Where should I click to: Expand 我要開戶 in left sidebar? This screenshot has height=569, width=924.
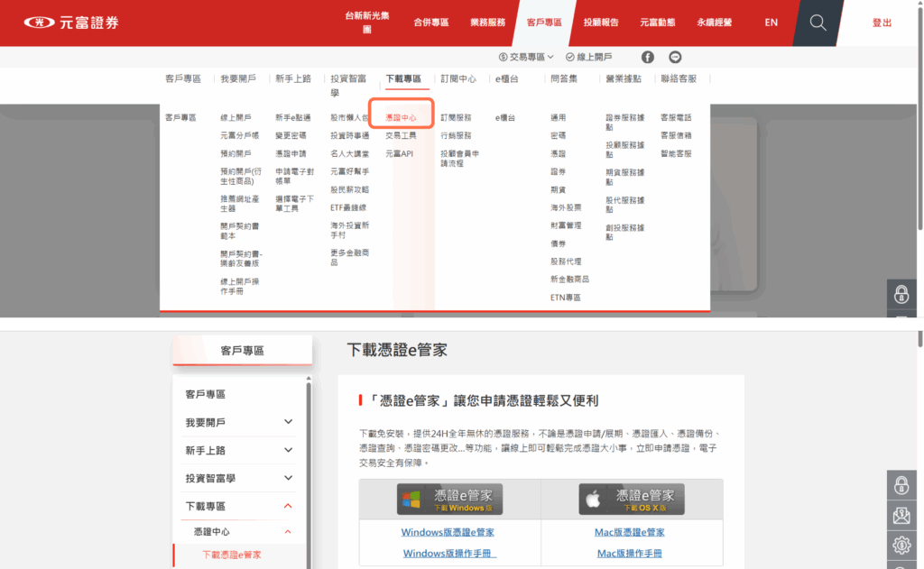(288, 422)
